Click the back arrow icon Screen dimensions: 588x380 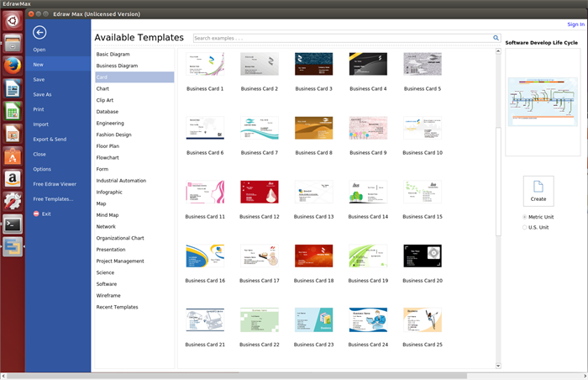pyautogui.click(x=40, y=33)
